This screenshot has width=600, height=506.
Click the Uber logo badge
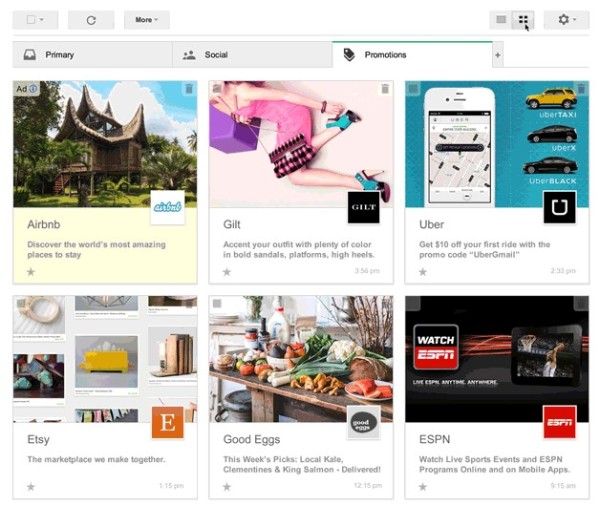[x=559, y=207]
